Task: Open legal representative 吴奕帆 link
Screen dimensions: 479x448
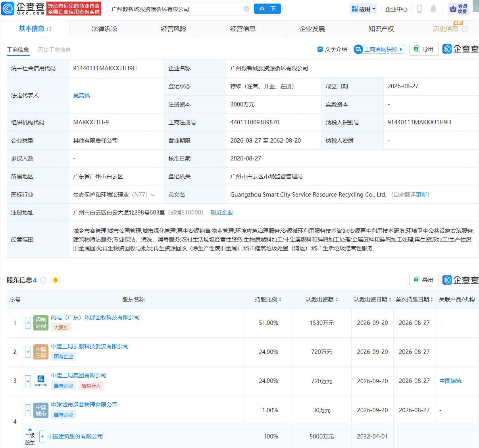Action: (81, 95)
